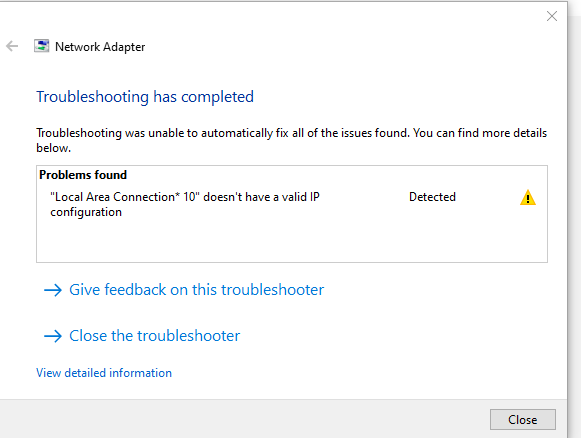Select the Local Area Connection* 10 problem entry
Image resolution: width=581 pixels, height=438 pixels.
(185, 204)
